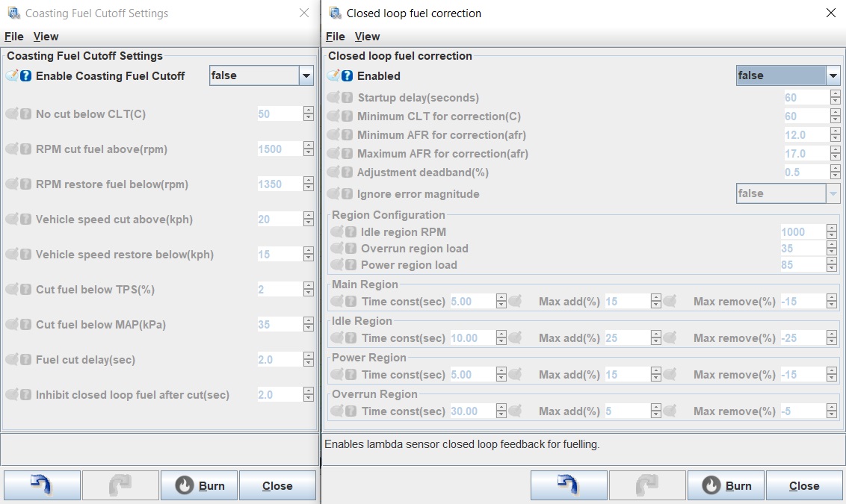This screenshot has width=846, height=504.
Task: Close the Closed loop fuel correction dialog
Action: point(804,485)
